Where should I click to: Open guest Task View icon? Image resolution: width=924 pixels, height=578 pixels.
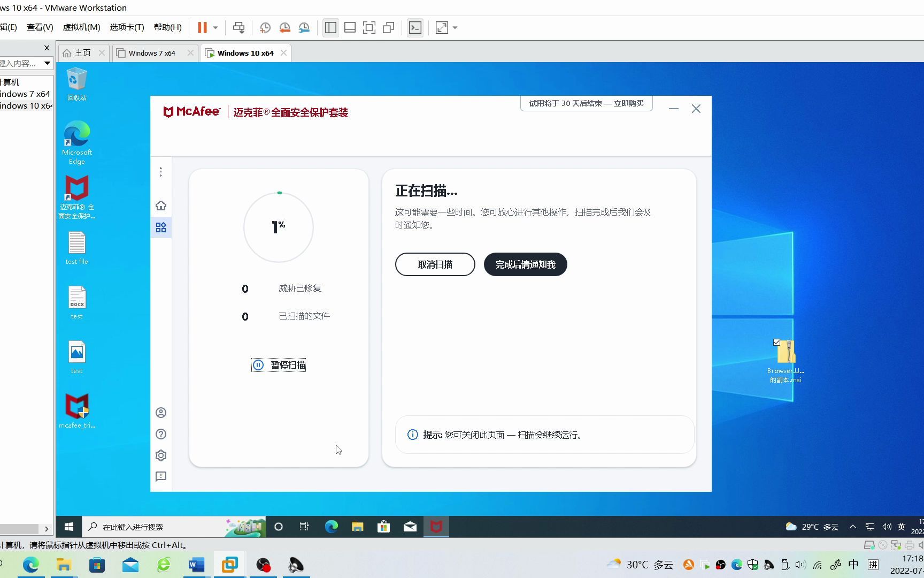(304, 527)
